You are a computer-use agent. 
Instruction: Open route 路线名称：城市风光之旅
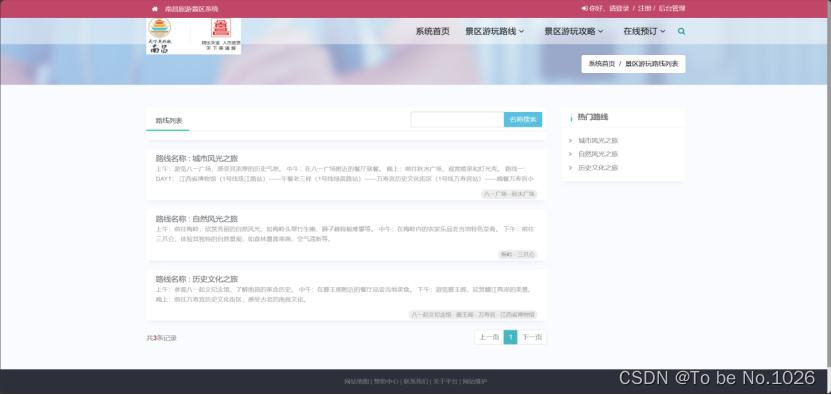pyautogui.click(x=197, y=158)
